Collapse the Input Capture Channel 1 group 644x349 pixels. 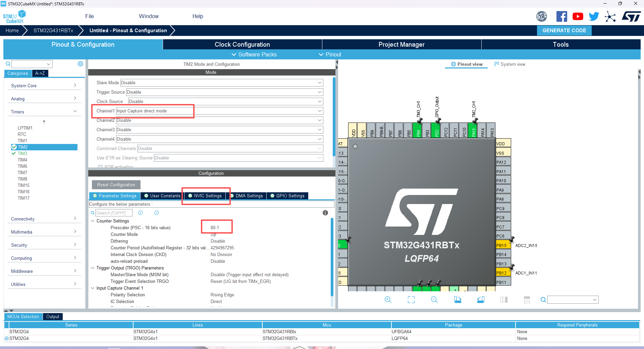point(93,288)
